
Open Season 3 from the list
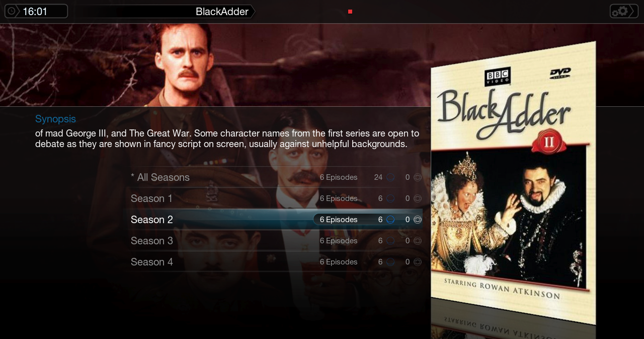click(x=276, y=241)
